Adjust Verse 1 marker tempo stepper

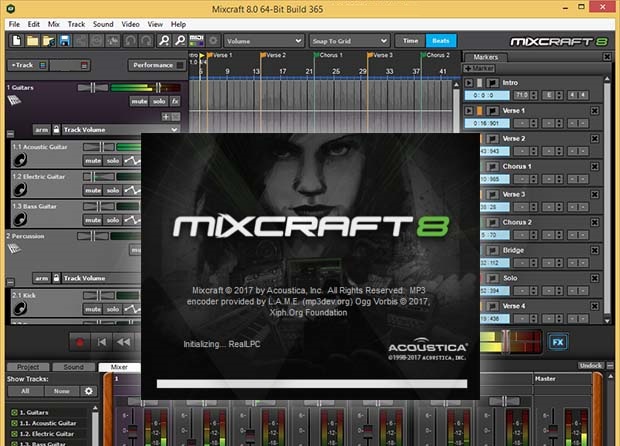coord(534,123)
